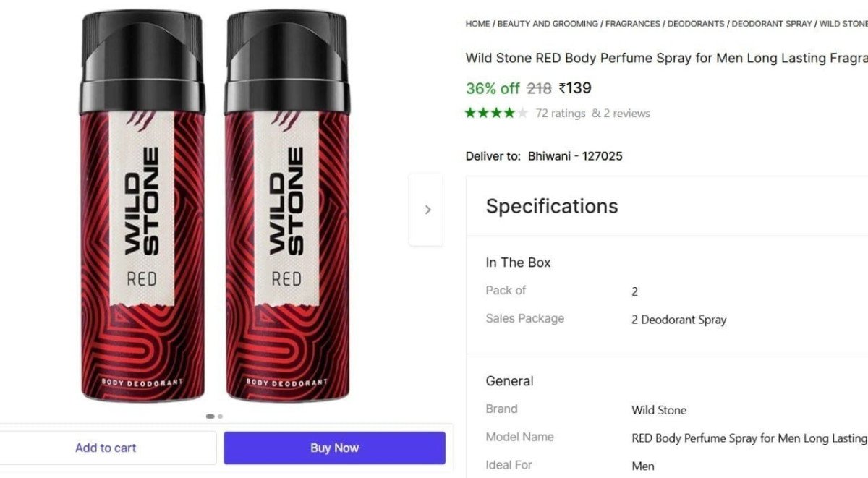Click the Specifications section heading
The height and width of the screenshot is (478, 868).
point(551,206)
